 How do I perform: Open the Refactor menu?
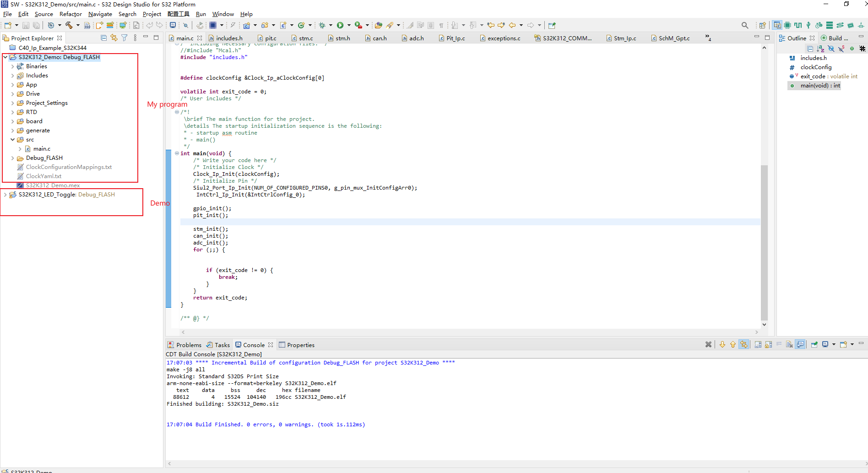pyautogui.click(x=71, y=14)
